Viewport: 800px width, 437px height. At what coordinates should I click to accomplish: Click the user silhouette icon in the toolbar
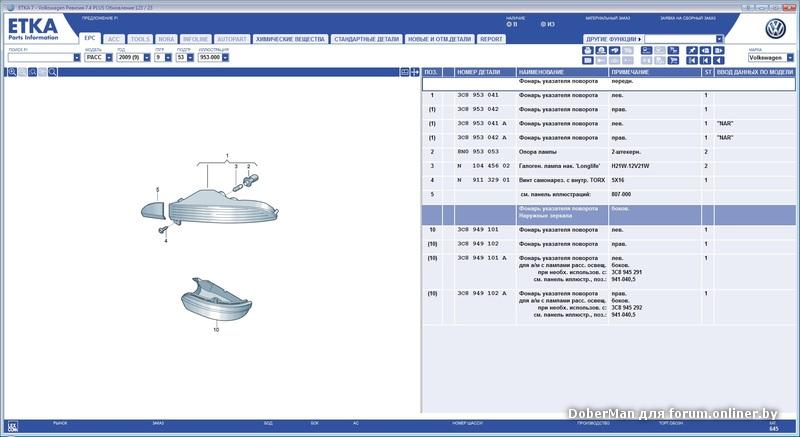601,50
